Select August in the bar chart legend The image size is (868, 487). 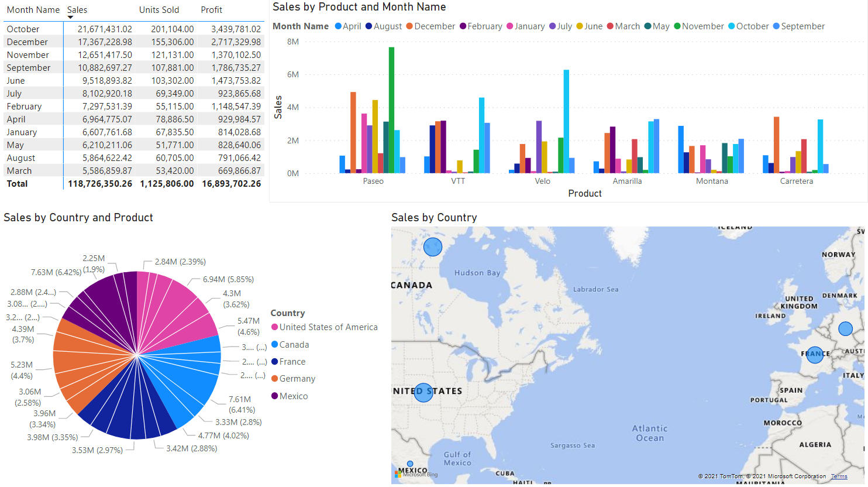click(384, 26)
